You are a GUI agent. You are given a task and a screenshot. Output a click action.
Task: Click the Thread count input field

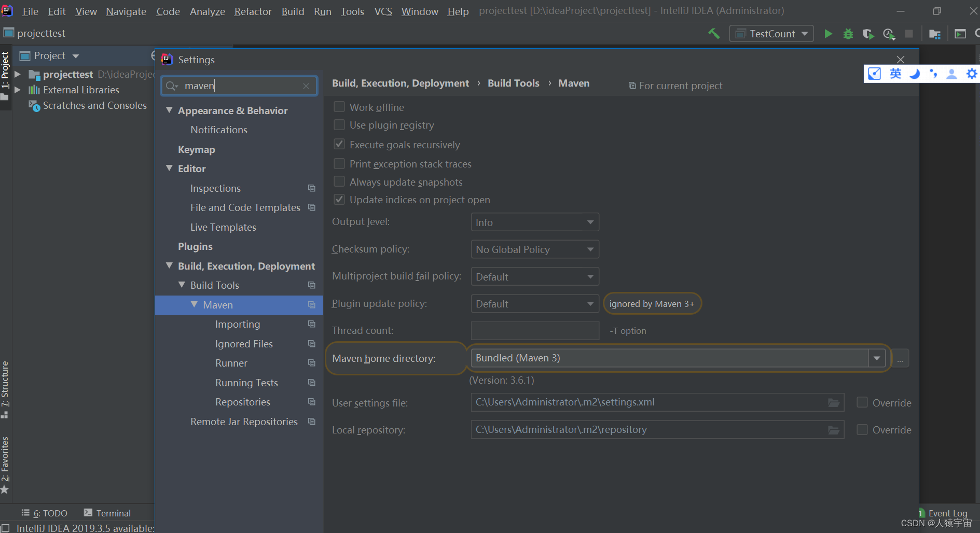535,331
